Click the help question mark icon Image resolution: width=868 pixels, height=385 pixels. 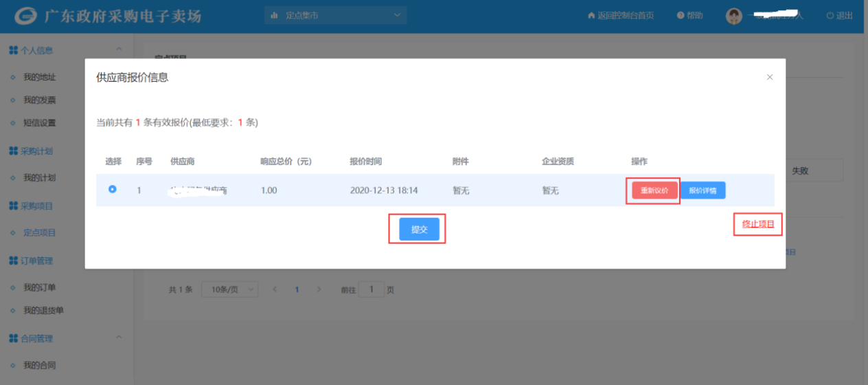tap(681, 16)
